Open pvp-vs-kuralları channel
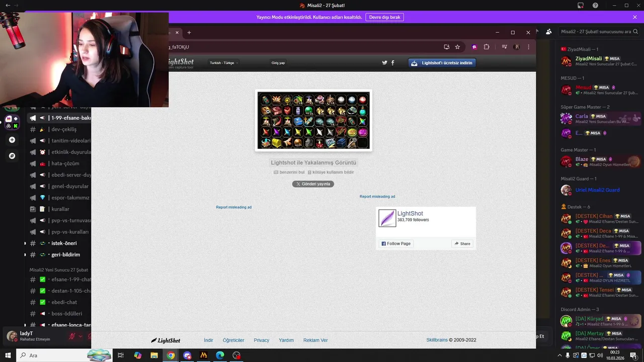 coord(59,232)
